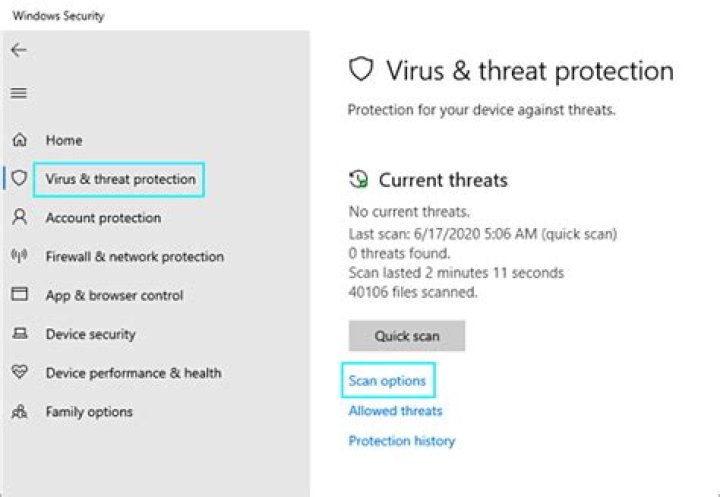Click the App & browser control icon
The width and height of the screenshot is (720, 497).
click(19, 295)
